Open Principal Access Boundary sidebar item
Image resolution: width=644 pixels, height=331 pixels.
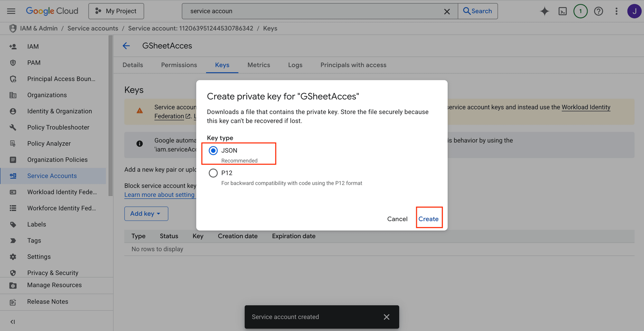[x=53, y=79]
